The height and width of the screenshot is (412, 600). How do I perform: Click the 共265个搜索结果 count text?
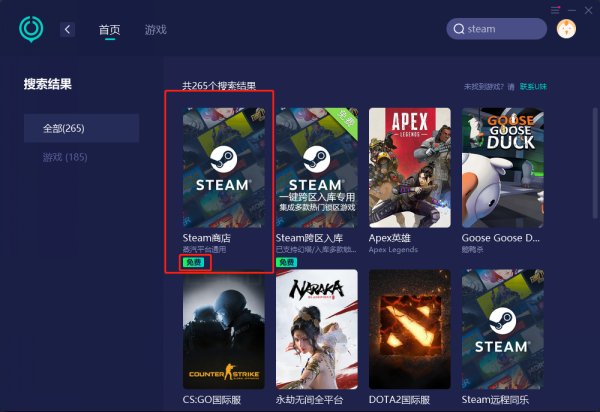pos(219,86)
